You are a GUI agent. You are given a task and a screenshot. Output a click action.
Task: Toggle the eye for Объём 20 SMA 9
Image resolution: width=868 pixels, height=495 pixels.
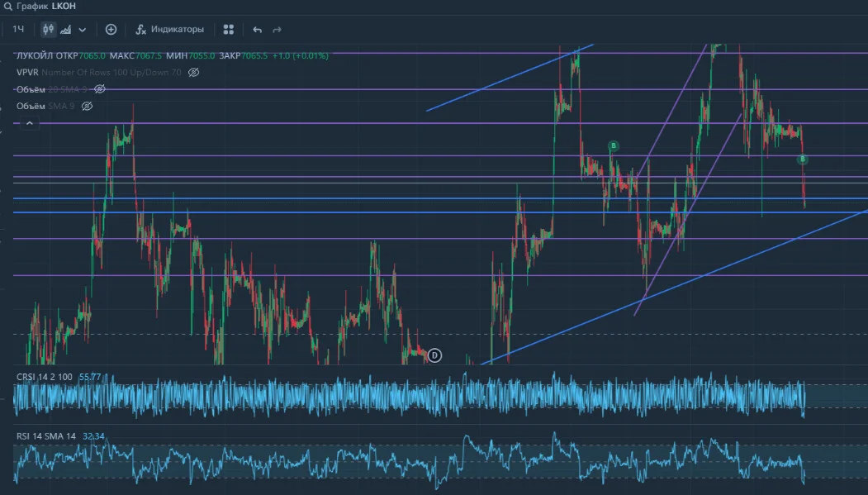(100, 89)
